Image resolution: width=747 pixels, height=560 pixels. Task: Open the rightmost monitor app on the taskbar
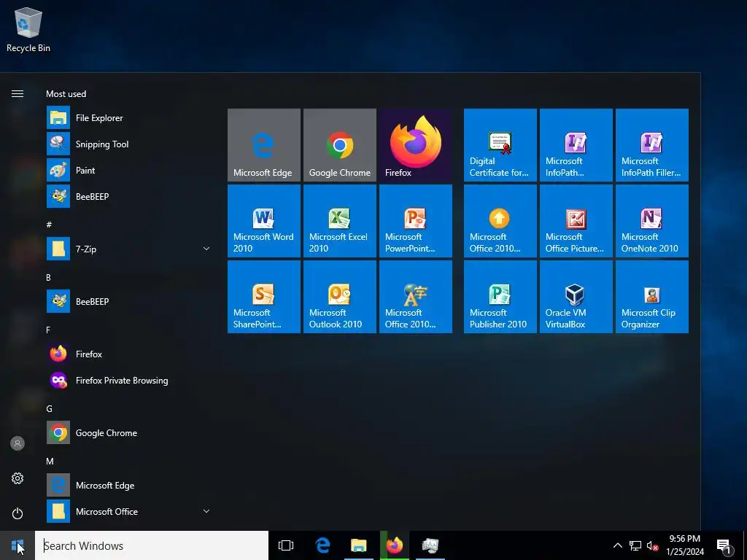tap(430, 545)
